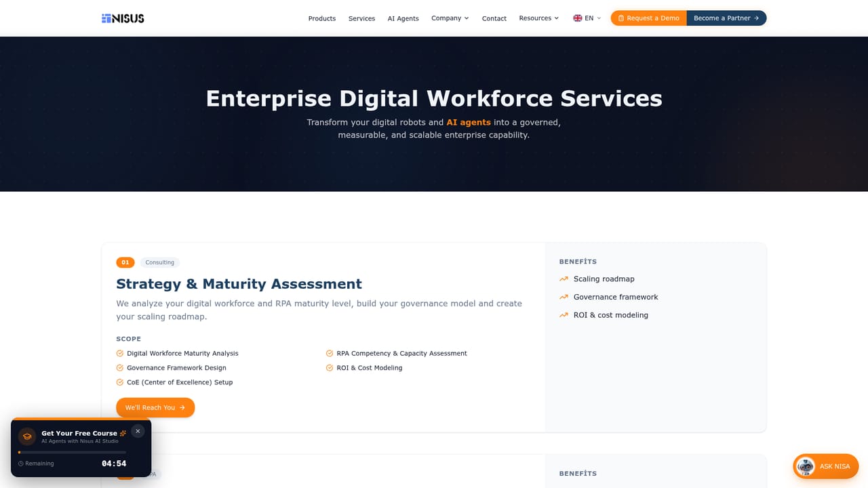This screenshot has height=488, width=868.
Task: Expand the Company dropdown menu
Action: (450, 18)
